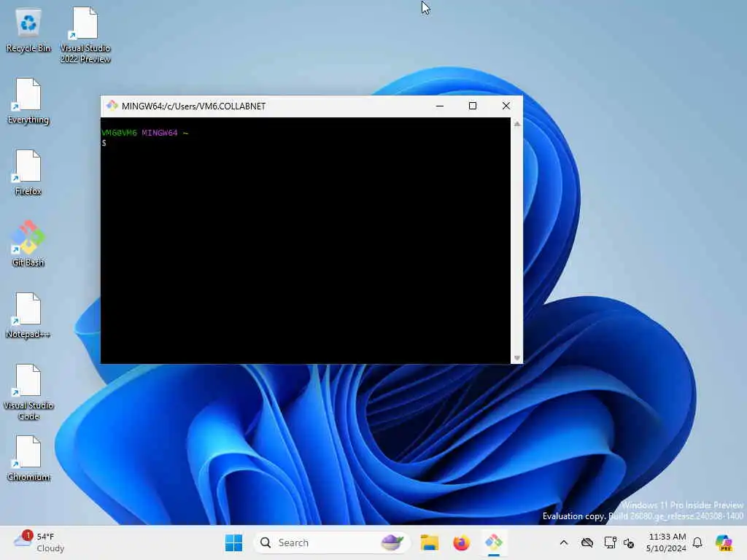Image resolution: width=747 pixels, height=560 pixels.
Task: Click Git Bash taskbar icon
Action: pos(494,542)
